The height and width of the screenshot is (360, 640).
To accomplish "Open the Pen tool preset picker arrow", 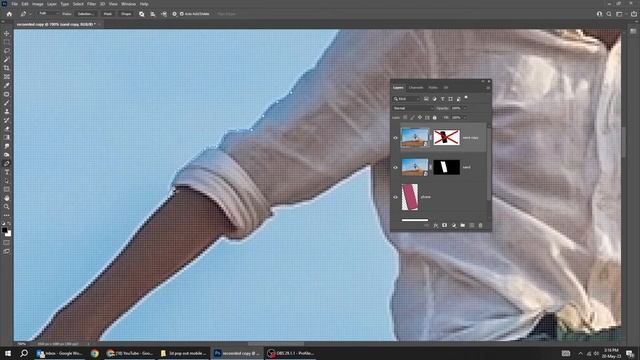I will click(30, 14).
